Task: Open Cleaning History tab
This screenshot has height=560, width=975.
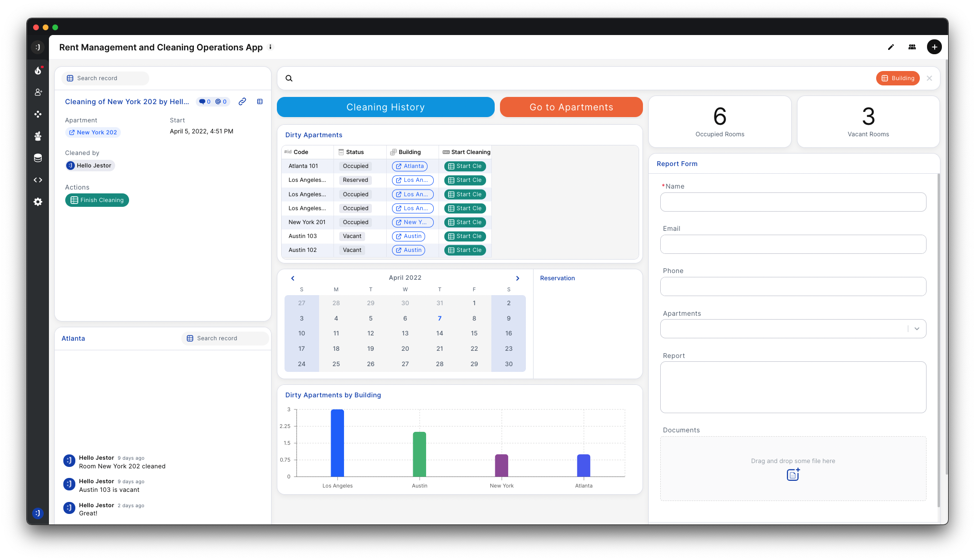Action: pos(385,107)
